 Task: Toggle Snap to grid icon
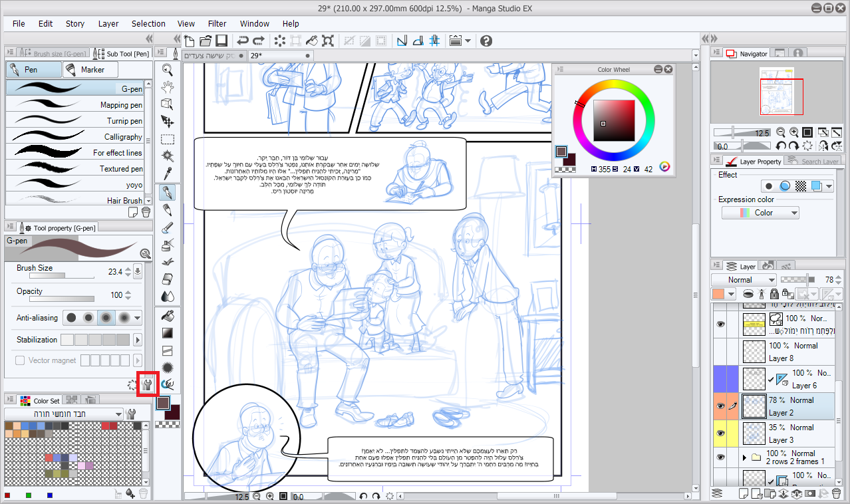coord(434,41)
